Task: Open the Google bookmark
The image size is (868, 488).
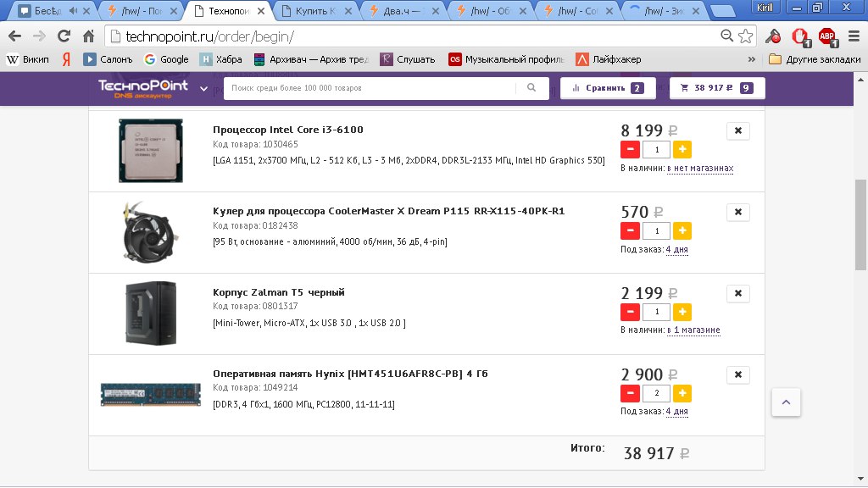Action: pyautogui.click(x=167, y=59)
